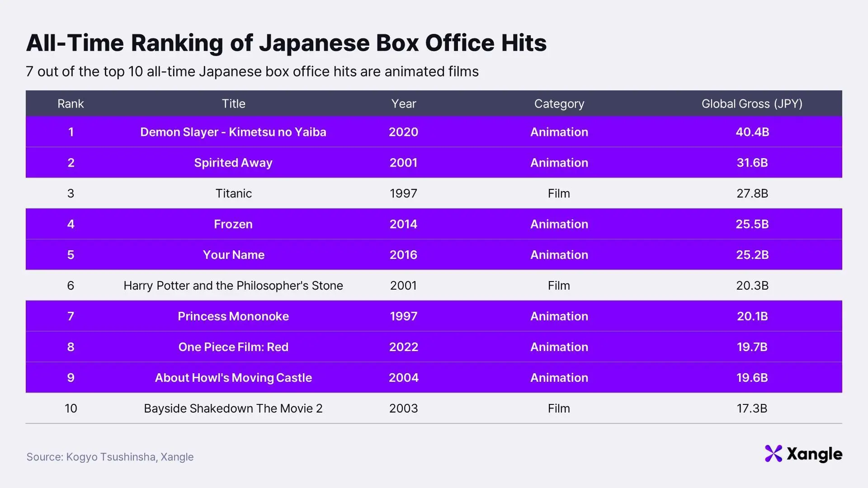Click year 2003 in Bayside Shakedown row
868x488 pixels.
pyautogui.click(x=404, y=408)
